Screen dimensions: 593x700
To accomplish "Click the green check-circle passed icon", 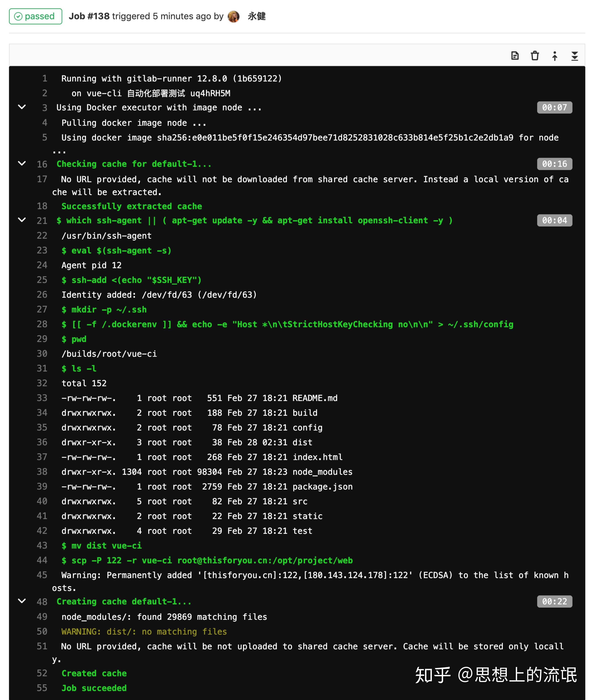I will 19,16.
